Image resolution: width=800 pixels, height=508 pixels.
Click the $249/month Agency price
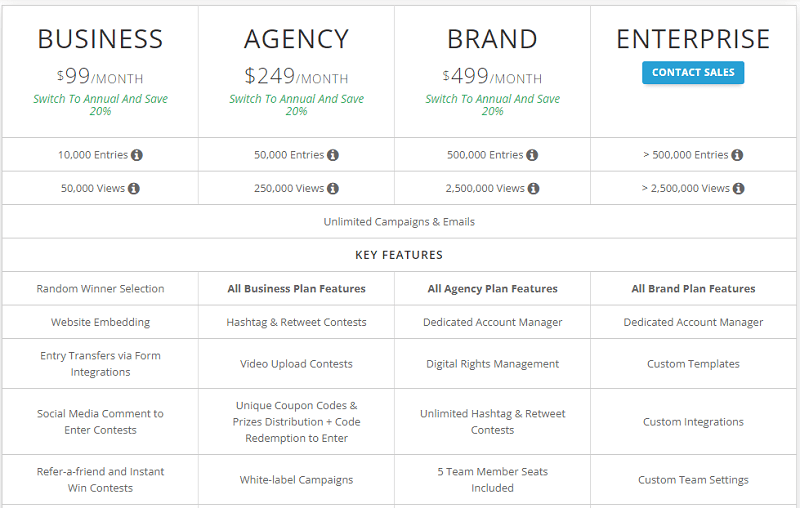pyautogui.click(x=296, y=77)
